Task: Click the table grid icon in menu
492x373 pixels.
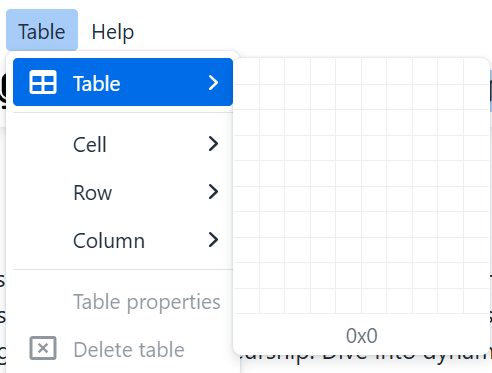Action: pos(43,82)
